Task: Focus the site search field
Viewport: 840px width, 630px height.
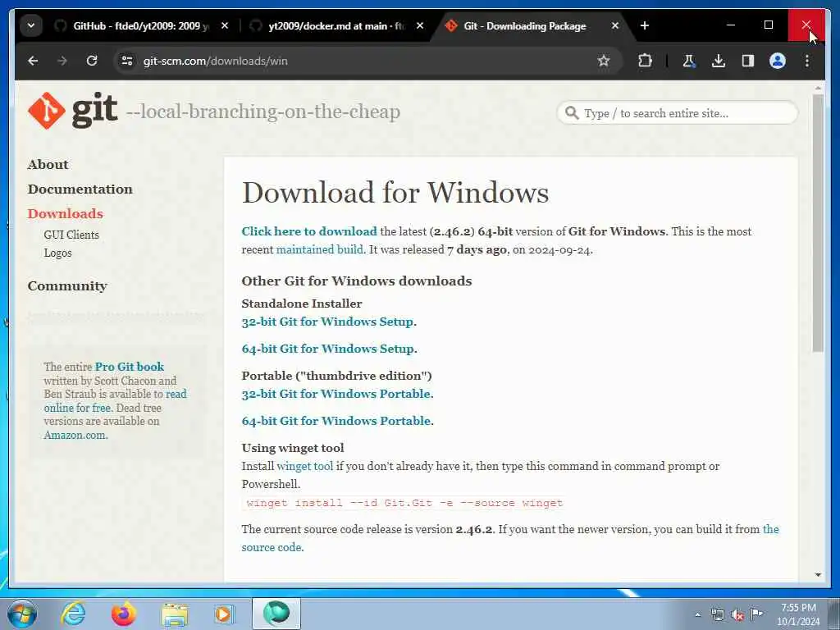Action: [677, 113]
